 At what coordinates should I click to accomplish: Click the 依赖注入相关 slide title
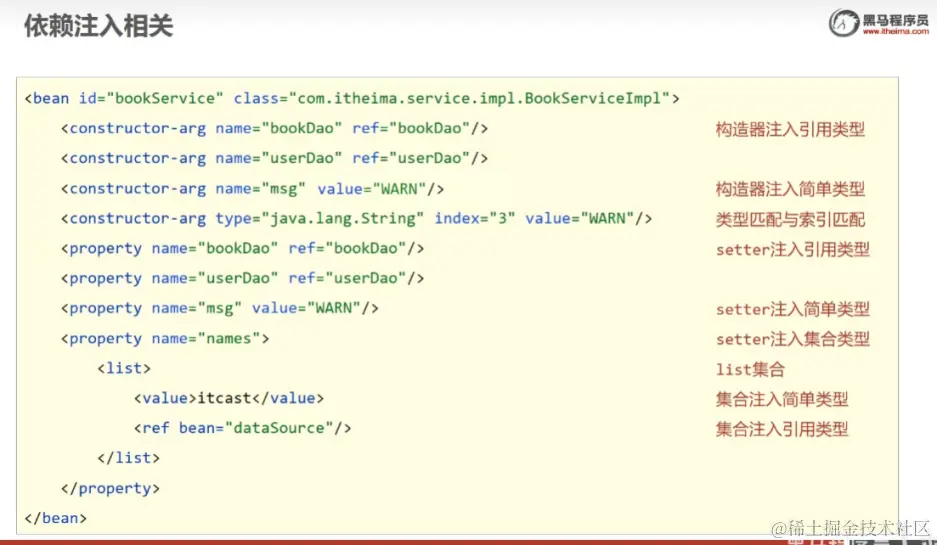tap(99, 26)
